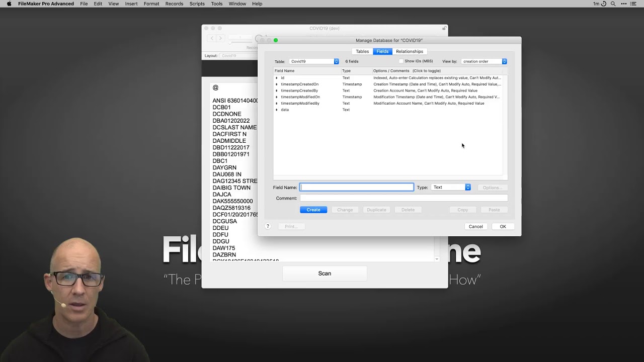Go to next record in COVID19 window
The image size is (644, 362).
pyautogui.click(x=220, y=38)
